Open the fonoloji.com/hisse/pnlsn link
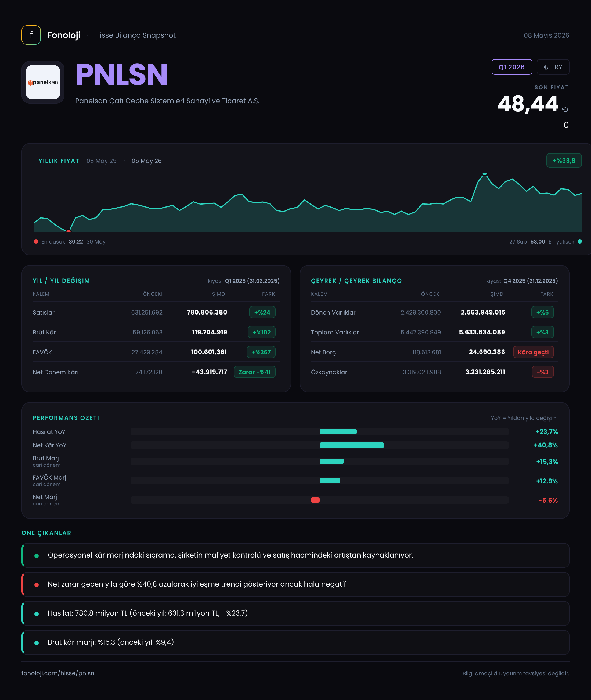 coord(58,673)
